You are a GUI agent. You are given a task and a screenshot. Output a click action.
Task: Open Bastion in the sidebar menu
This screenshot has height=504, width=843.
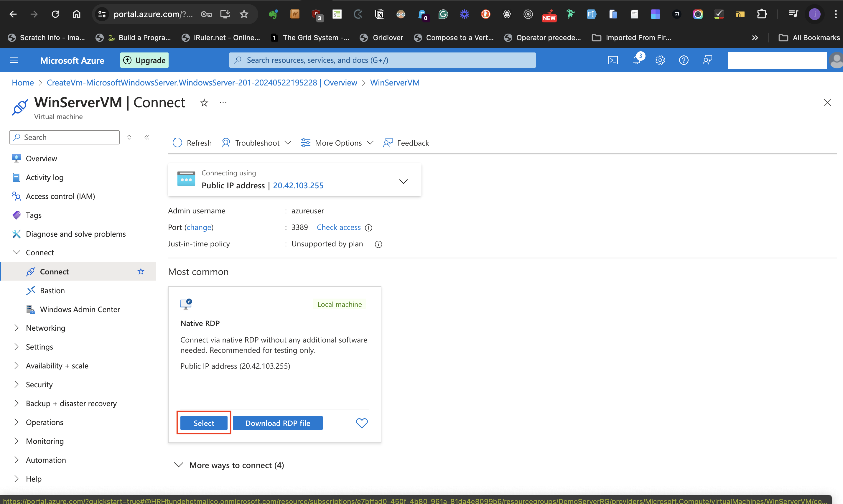click(52, 290)
